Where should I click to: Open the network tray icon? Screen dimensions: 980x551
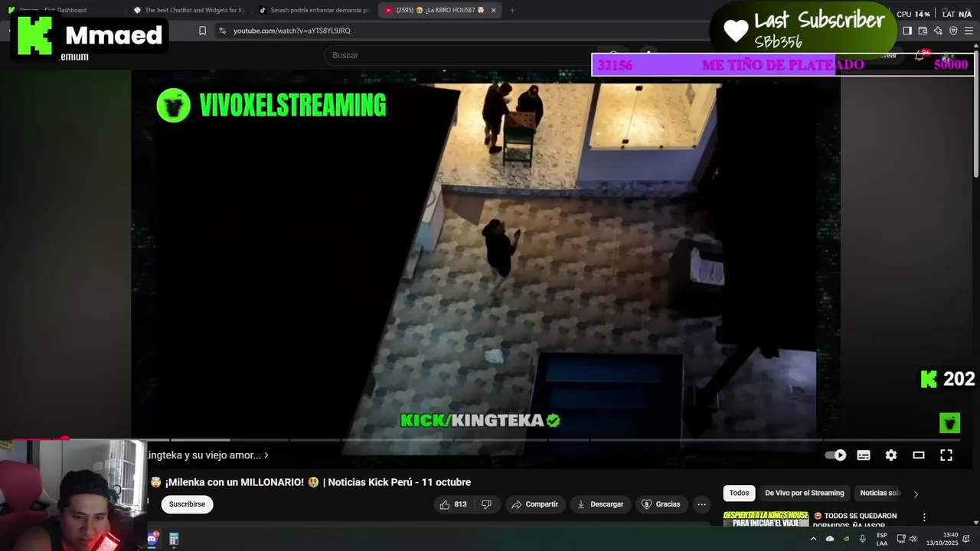coord(901,539)
